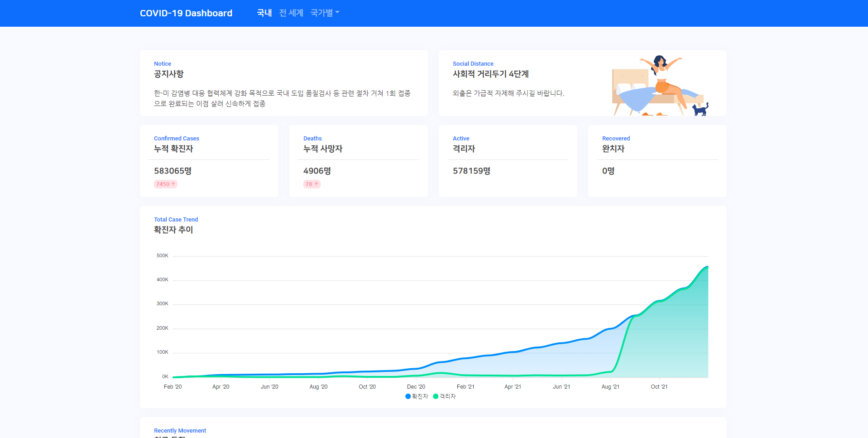Click the blue 확진자 legend dot
Image resolution: width=868 pixels, height=438 pixels.
tap(408, 396)
